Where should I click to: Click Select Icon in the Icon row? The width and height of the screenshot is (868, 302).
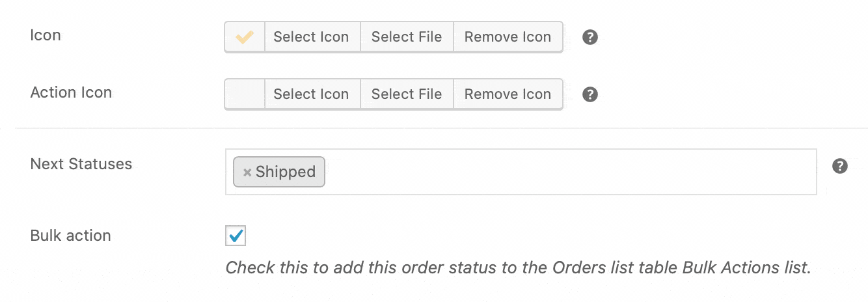click(311, 37)
